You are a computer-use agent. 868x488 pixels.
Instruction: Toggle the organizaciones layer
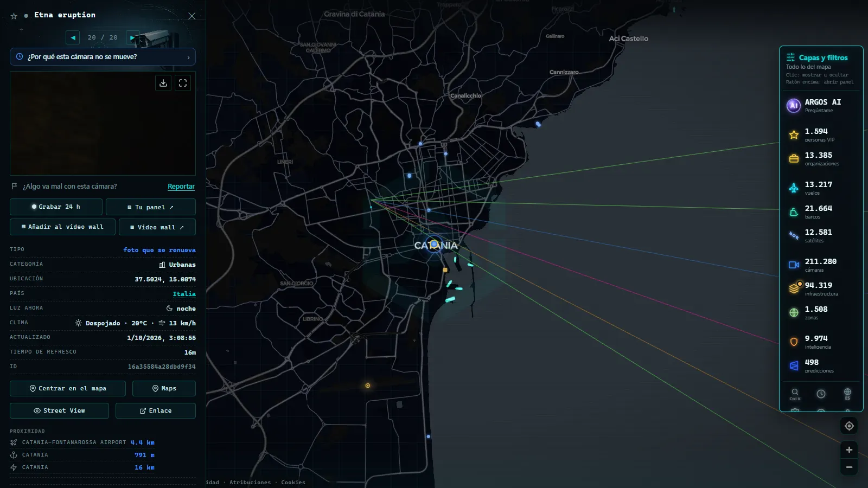821,159
